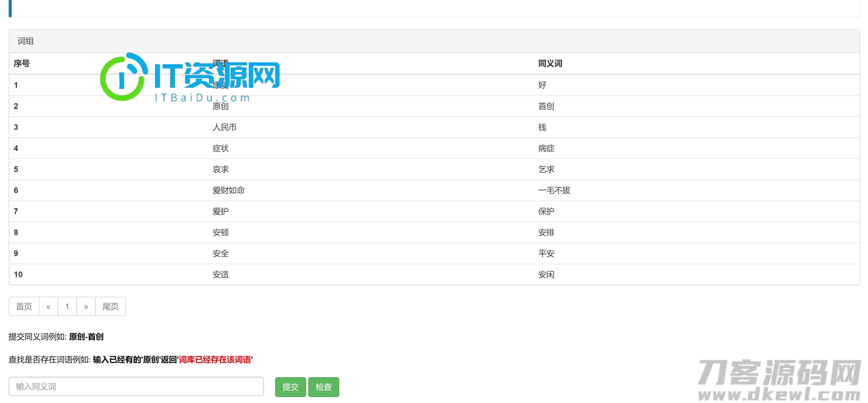Click row number 10 in 序号 column
This screenshot has height=403, width=868.
(18, 275)
